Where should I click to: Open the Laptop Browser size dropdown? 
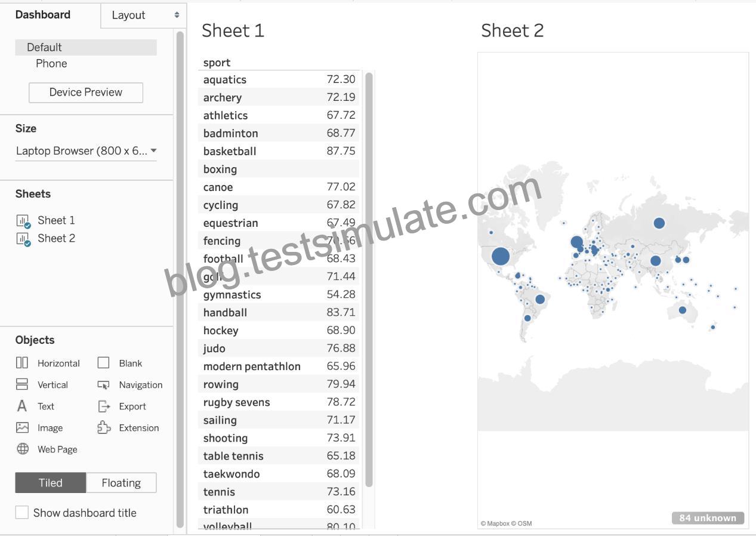pos(86,151)
